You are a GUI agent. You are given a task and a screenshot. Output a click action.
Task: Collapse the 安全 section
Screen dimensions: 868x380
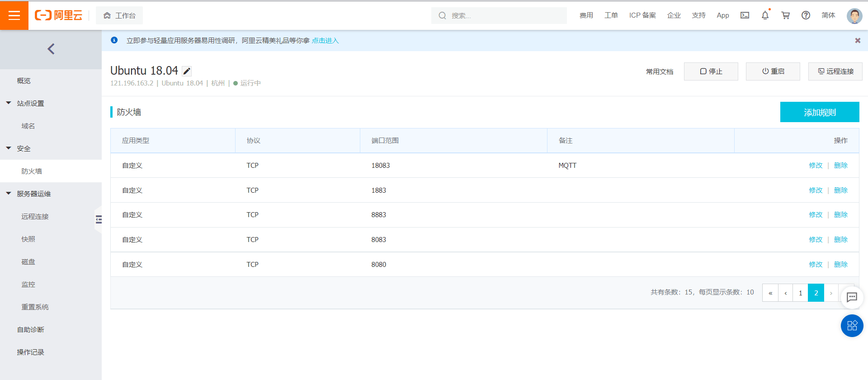pos(9,148)
